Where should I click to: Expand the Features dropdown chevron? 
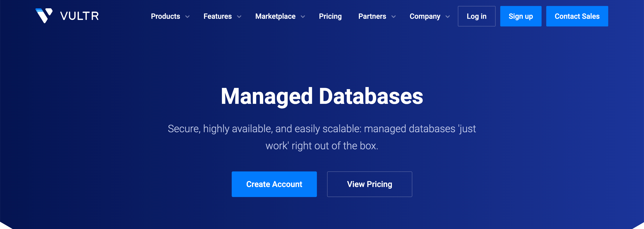pyautogui.click(x=239, y=17)
